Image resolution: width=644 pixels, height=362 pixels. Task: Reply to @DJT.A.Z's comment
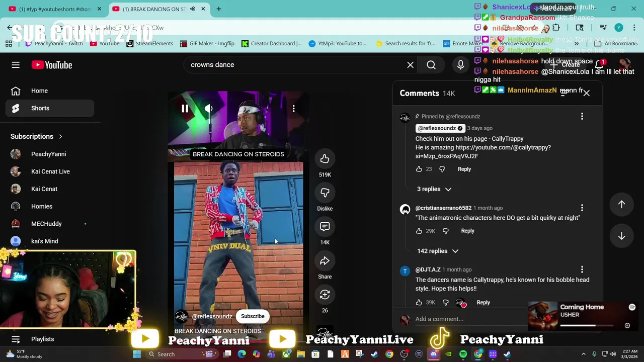483,303
